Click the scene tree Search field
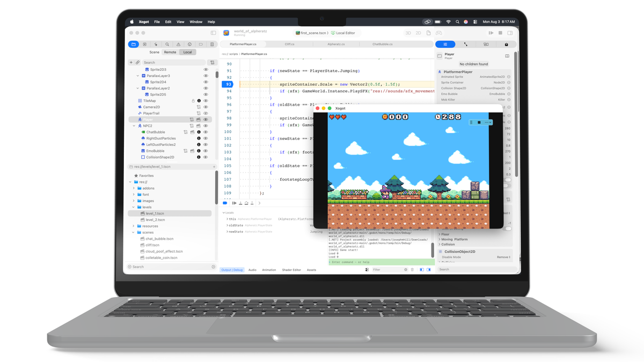644x362 pixels. [174, 63]
